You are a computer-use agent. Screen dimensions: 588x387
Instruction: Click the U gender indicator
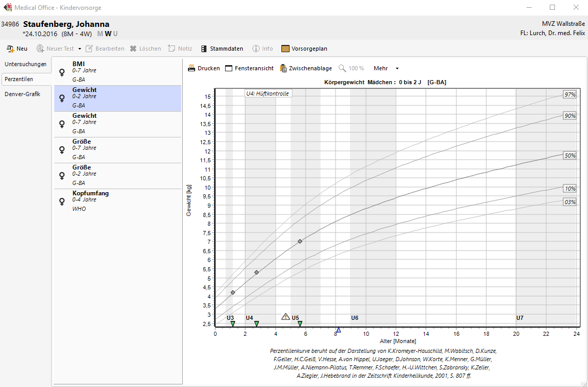tap(115, 34)
